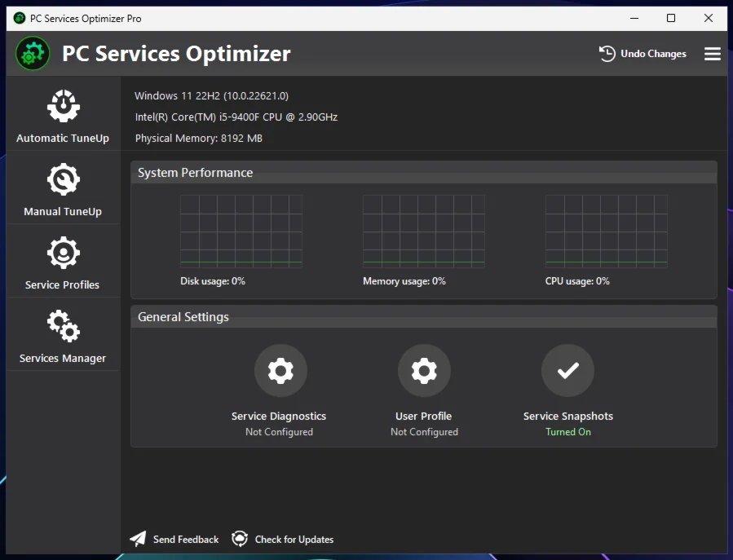
Task: Click the paper plane feedback icon
Action: (x=139, y=539)
